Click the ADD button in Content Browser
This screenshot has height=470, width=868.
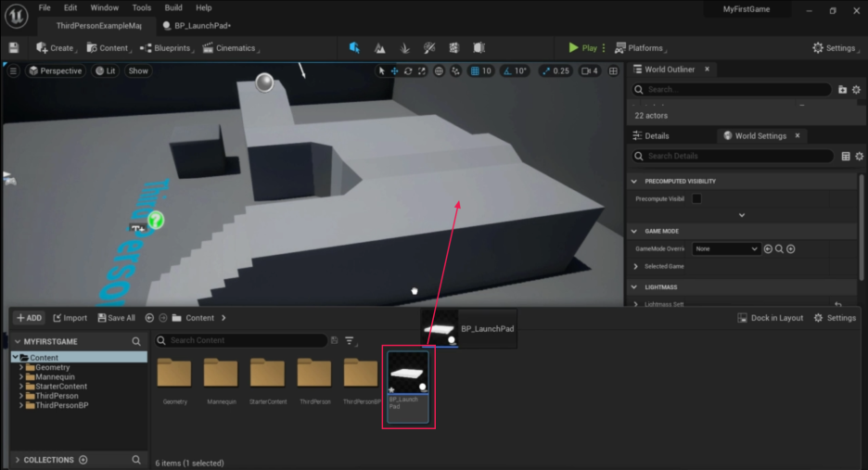click(x=30, y=318)
